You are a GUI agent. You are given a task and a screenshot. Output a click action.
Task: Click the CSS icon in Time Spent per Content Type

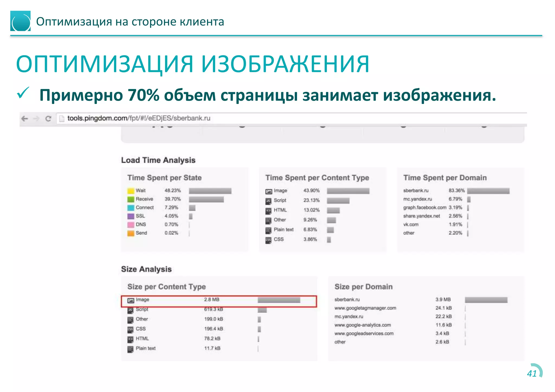(x=268, y=240)
